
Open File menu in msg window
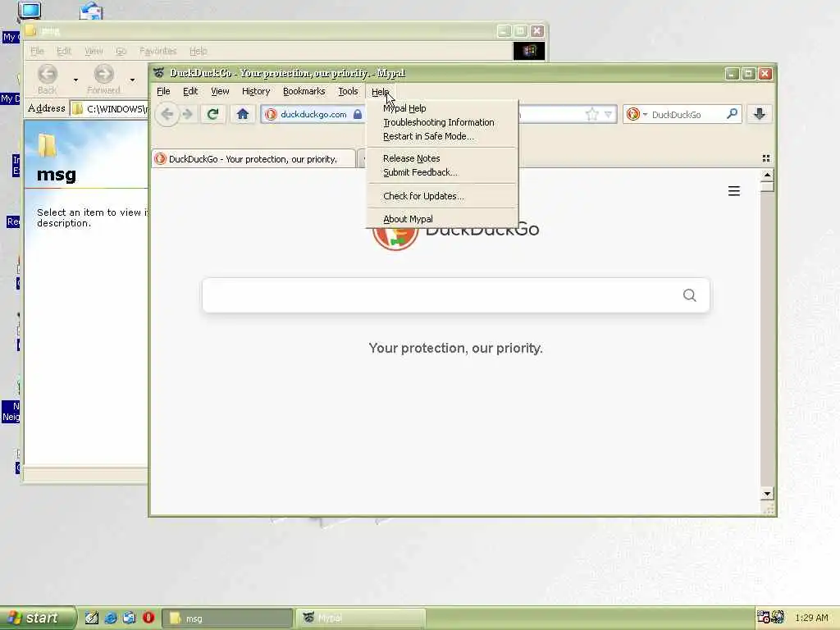[x=37, y=51]
